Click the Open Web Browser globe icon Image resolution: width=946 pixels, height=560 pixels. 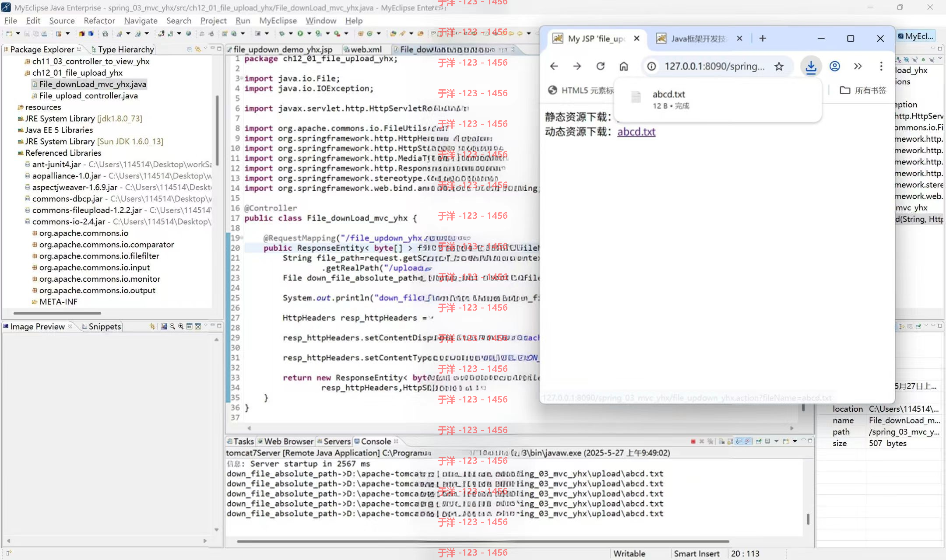[189, 33]
